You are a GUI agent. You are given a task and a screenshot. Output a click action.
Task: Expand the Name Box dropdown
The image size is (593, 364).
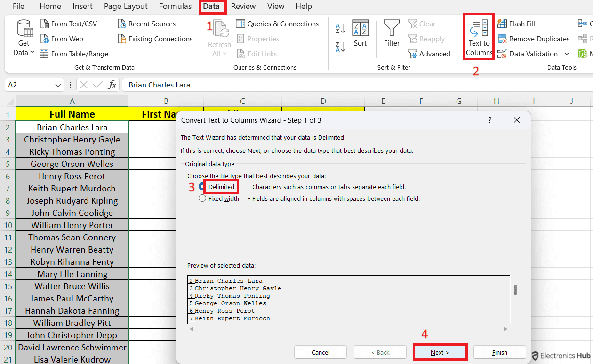point(58,85)
